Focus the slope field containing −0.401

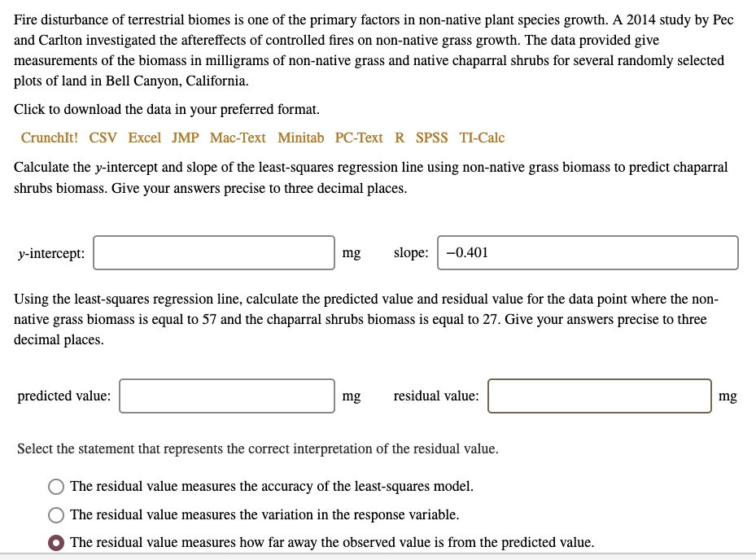coord(588,253)
